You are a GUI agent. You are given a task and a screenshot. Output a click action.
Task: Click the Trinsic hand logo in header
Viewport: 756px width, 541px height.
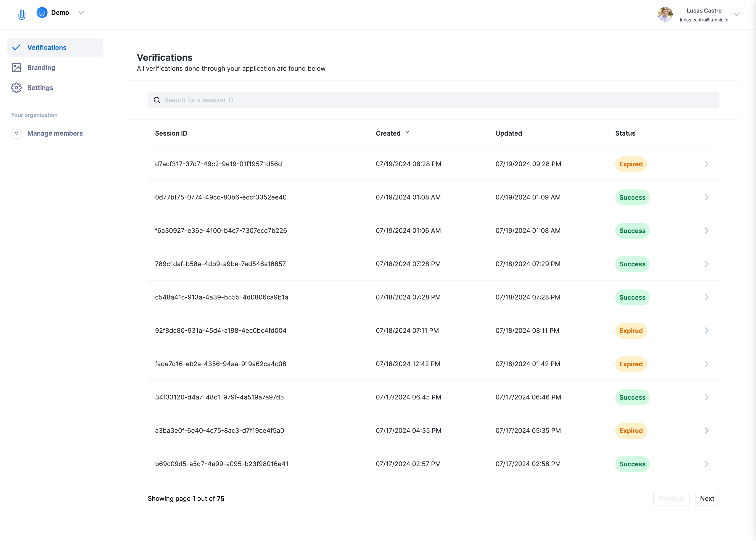22,14
